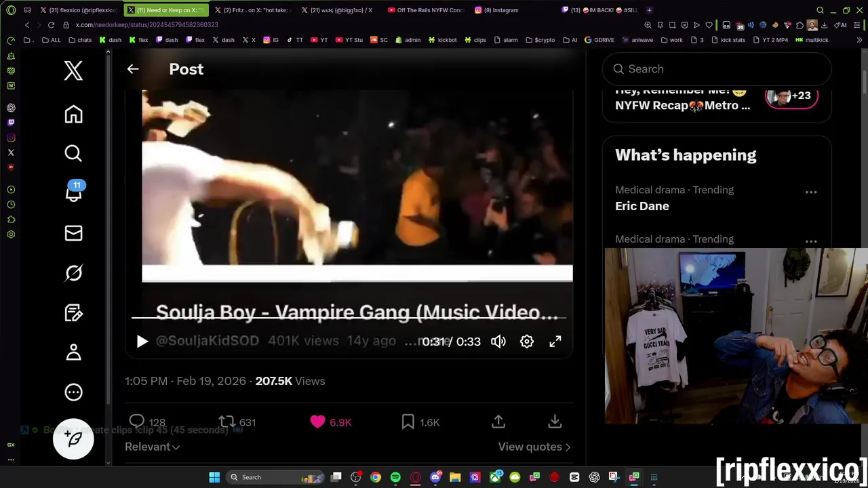868x488 pixels.
Task: Open the 207.5K Views count
Action: click(x=290, y=381)
